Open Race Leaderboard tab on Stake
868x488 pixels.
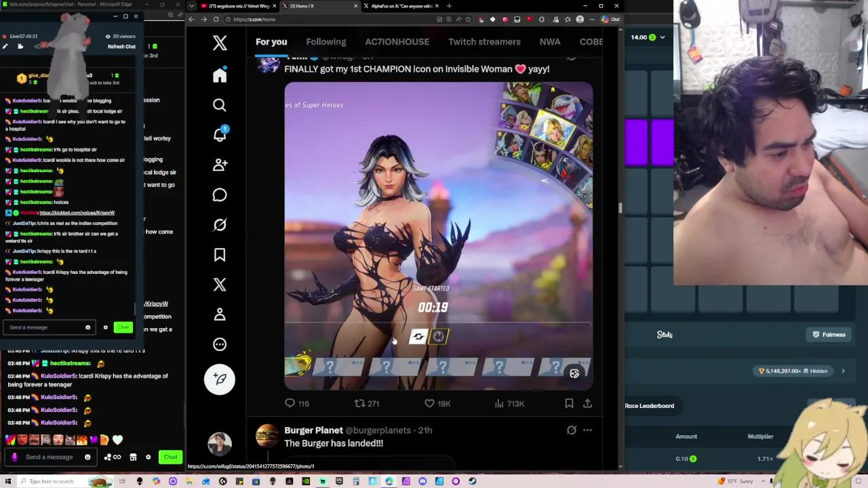click(649, 405)
